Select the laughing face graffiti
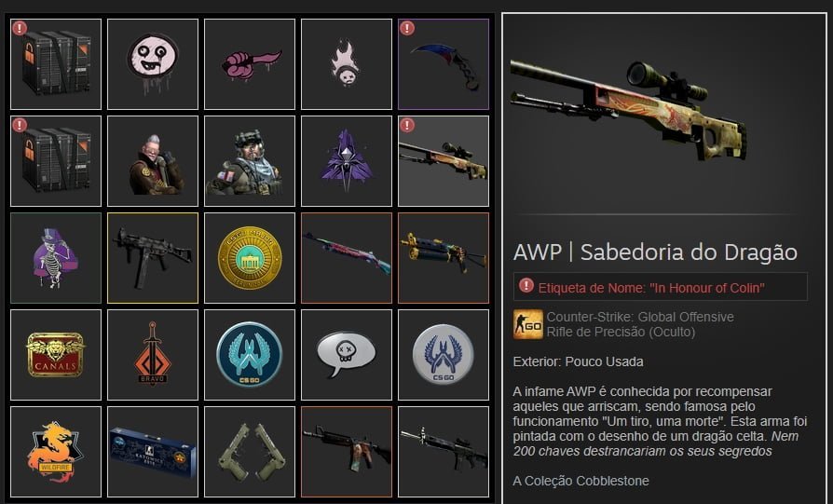This screenshot has width=833, height=504. (x=153, y=64)
